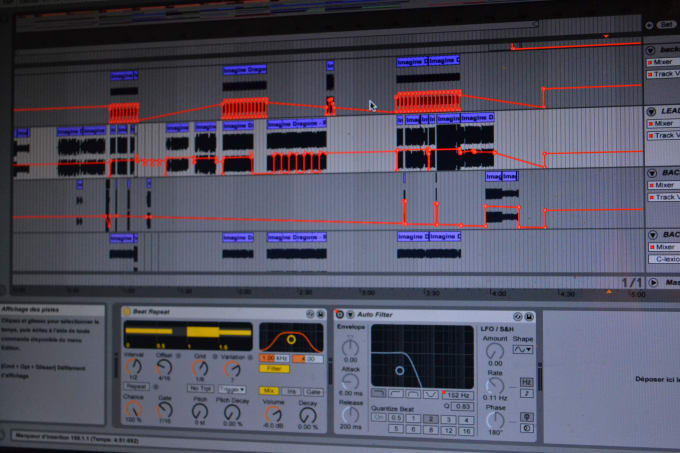The height and width of the screenshot is (453, 680).
Task: Select the bandpass filter type in Auto Filter
Action: tap(413, 394)
